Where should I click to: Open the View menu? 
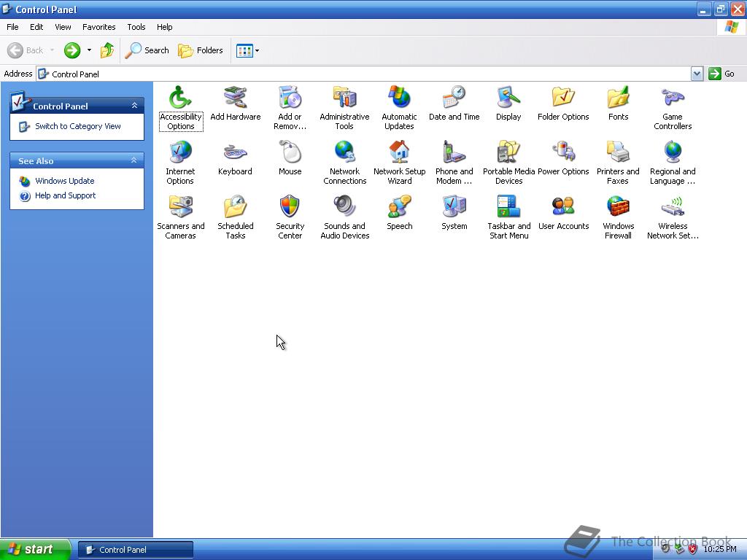tap(63, 27)
